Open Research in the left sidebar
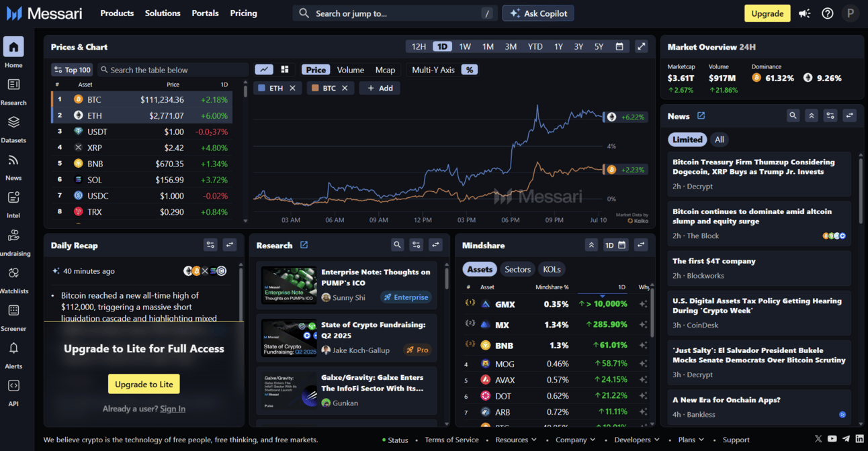The height and width of the screenshot is (451, 868). pyautogui.click(x=13, y=85)
